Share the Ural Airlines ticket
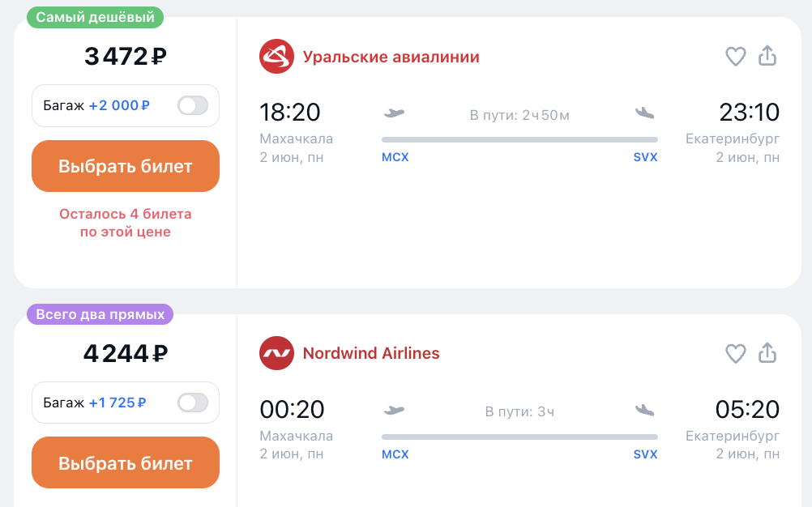This screenshot has width=812, height=507. pos(767,55)
